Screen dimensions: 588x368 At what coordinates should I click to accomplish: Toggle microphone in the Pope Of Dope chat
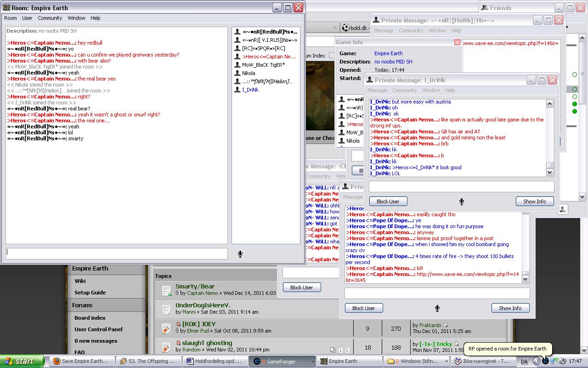(437, 308)
